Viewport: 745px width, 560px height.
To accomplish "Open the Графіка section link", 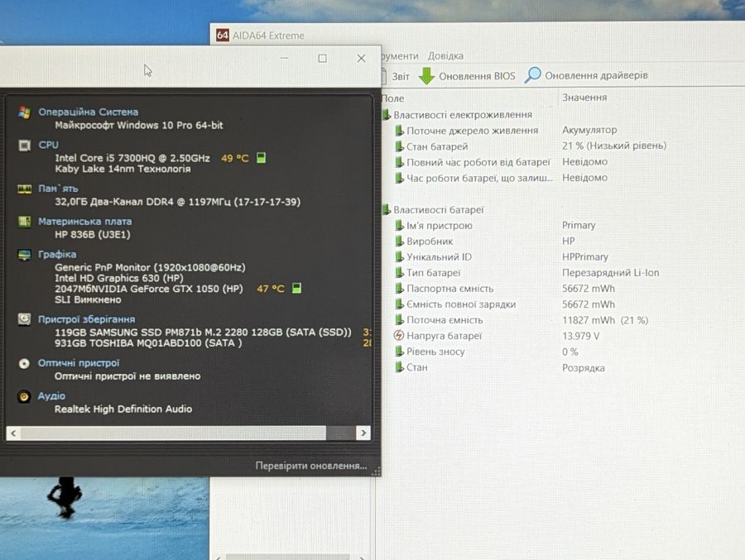I will coord(57,254).
